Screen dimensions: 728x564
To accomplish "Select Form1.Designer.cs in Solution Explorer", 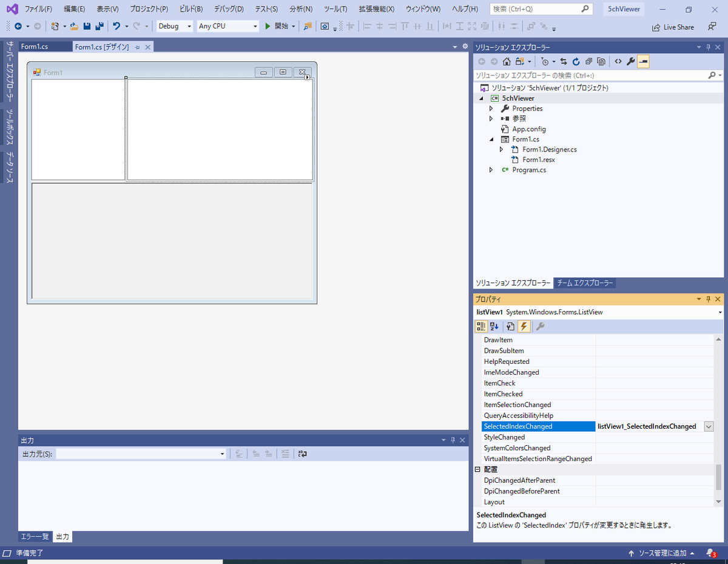I will pos(550,149).
